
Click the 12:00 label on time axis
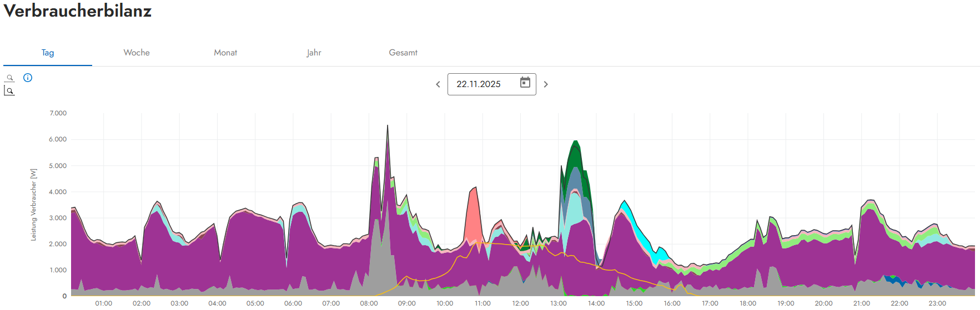coord(520,303)
